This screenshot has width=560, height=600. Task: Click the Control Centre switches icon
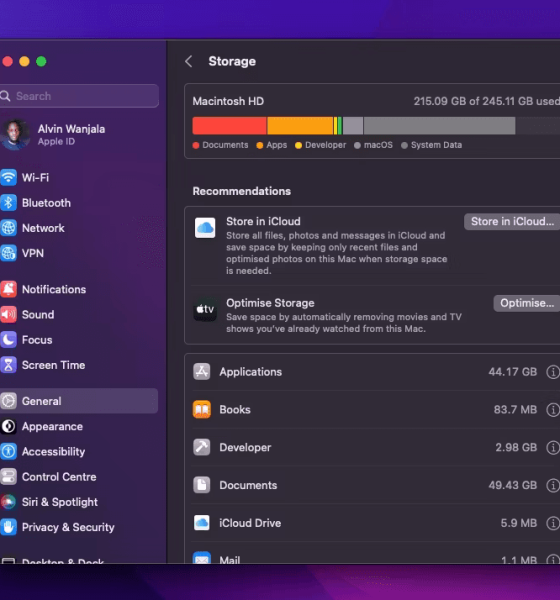(8, 477)
